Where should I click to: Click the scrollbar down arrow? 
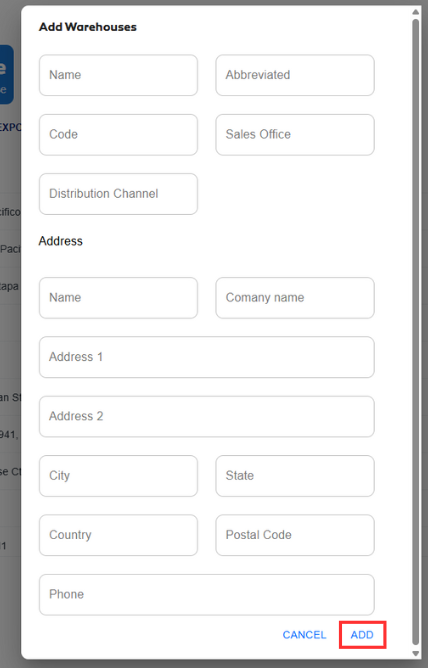tap(416, 654)
